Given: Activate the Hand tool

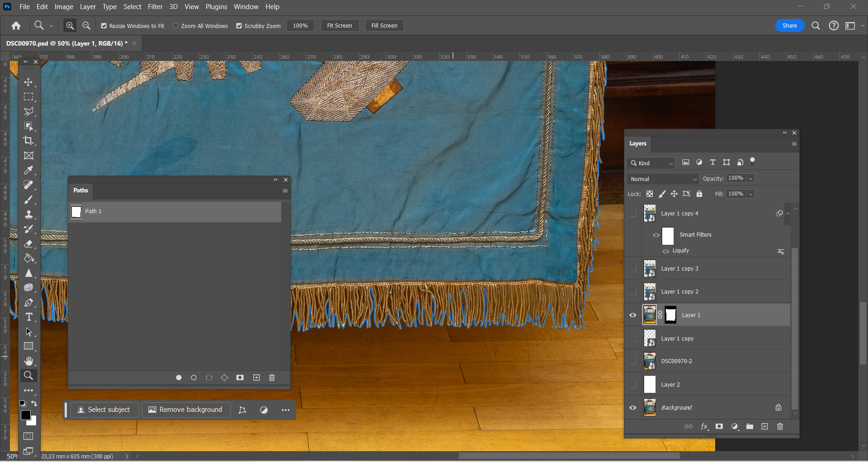Looking at the screenshot, I should 28,361.
